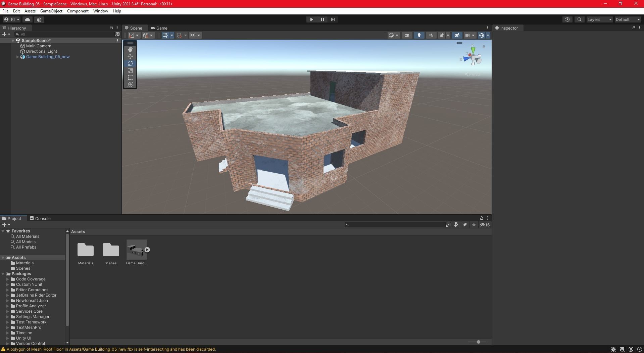Click auto-generate lighting status icon
Image resolution: width=644 pixels, height=353 pixels.
click(x=631, y=349)
